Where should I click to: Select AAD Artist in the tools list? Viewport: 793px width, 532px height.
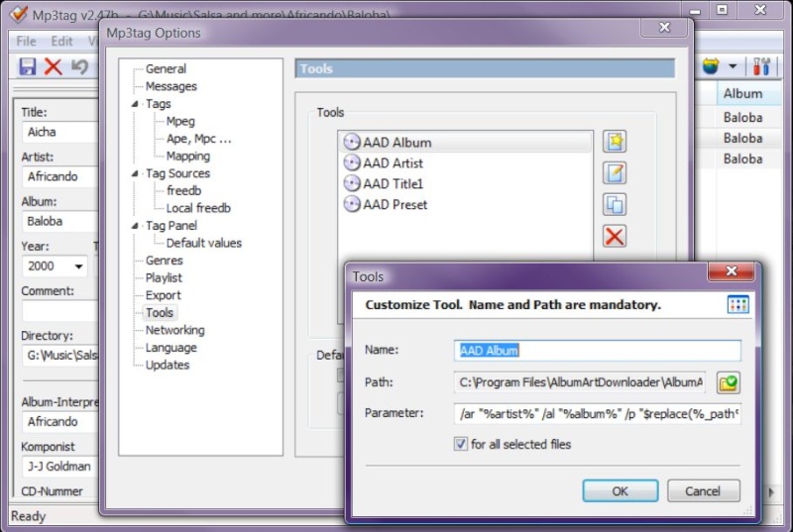point(383,163)
